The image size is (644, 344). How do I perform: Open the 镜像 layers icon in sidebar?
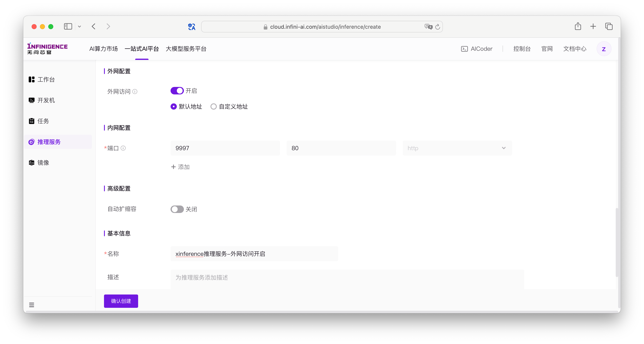[31, 163]
